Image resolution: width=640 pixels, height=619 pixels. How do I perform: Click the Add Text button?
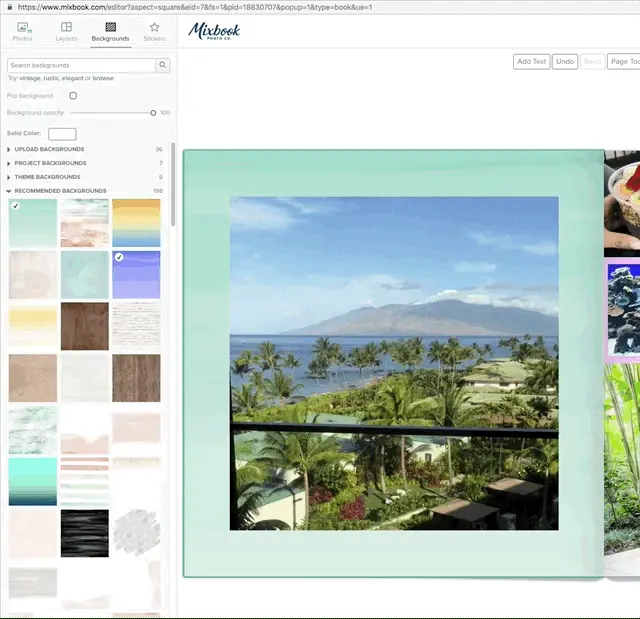[x=531, y=62]
